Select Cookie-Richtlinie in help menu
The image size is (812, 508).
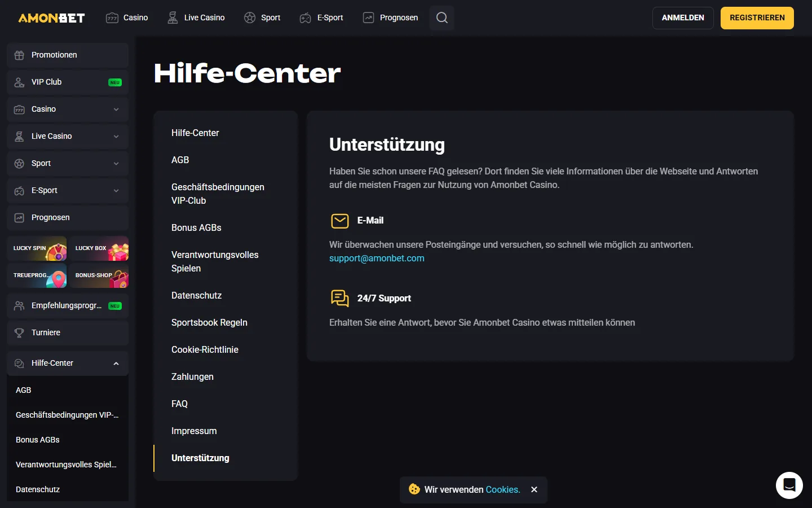(x=205, y=349)
